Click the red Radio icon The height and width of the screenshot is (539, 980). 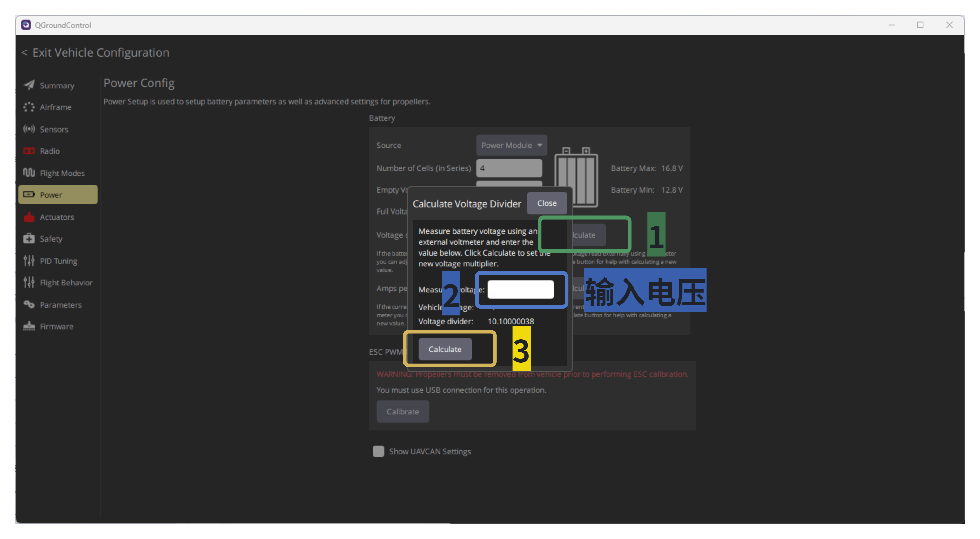click(29, 151)
